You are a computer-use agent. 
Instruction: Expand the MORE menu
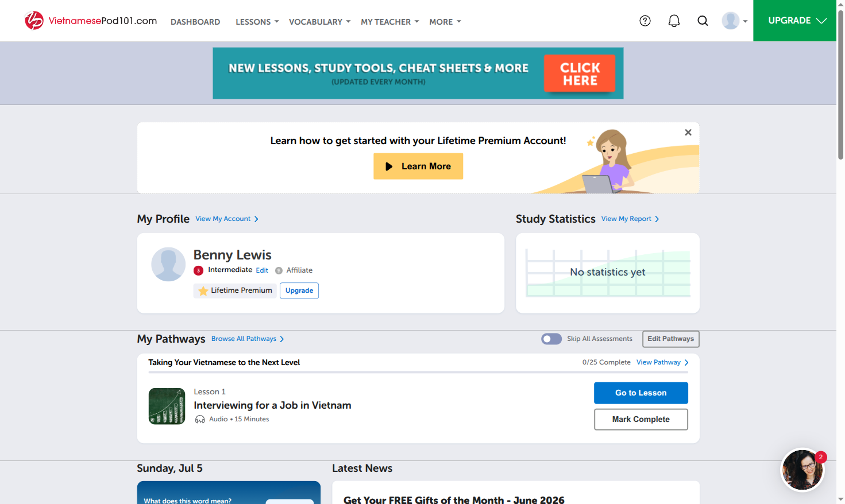[445, 22]
